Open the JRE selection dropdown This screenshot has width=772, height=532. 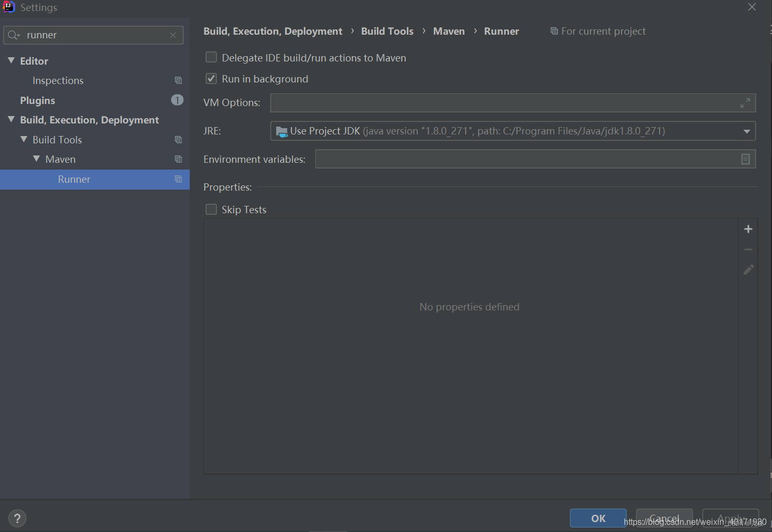pos(747,131)
